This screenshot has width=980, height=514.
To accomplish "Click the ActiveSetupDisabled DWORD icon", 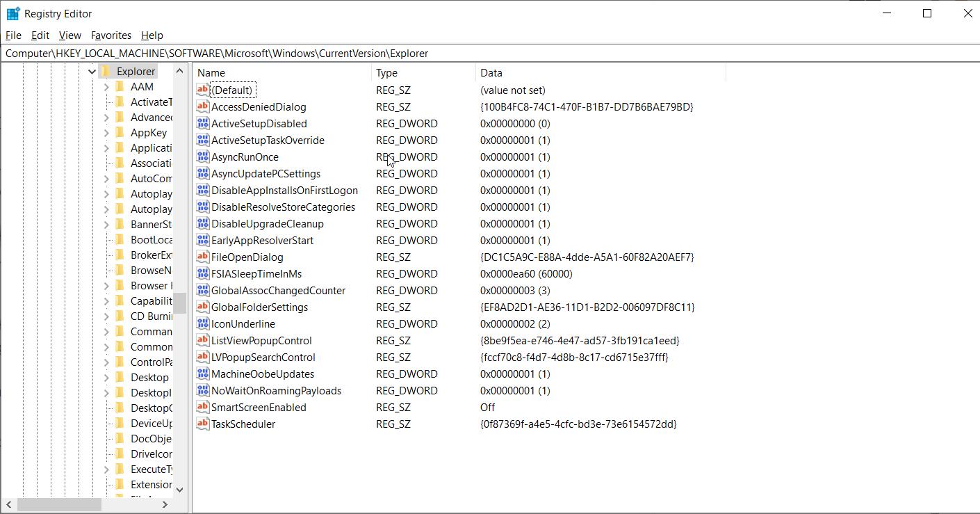I will 202,123.
